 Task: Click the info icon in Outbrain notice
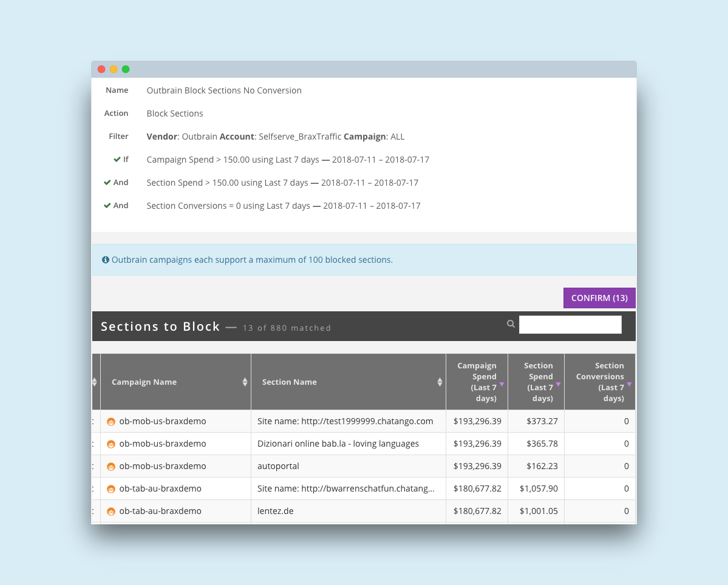(x=106, y=260)
